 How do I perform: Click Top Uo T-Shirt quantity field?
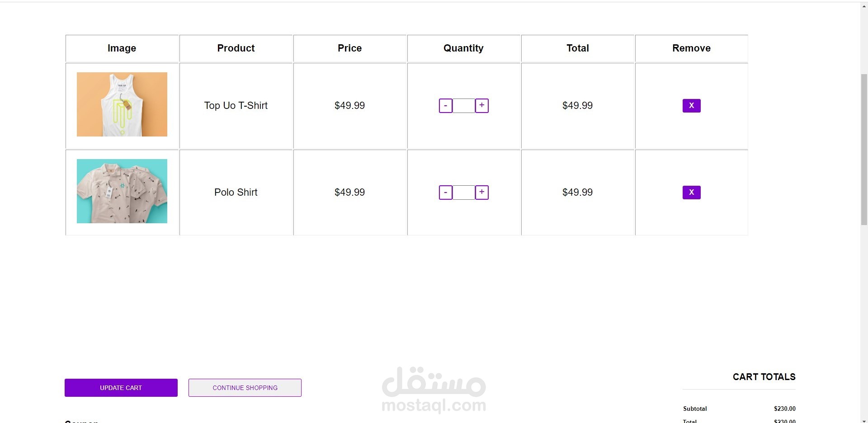463,106
